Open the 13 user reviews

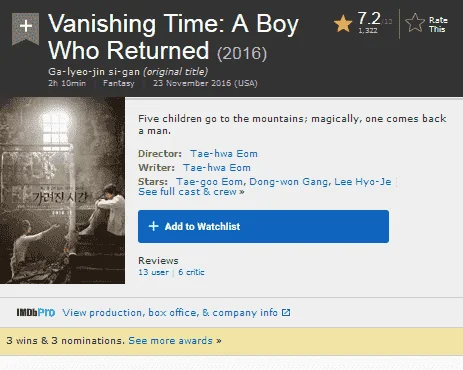pos(154,272)
